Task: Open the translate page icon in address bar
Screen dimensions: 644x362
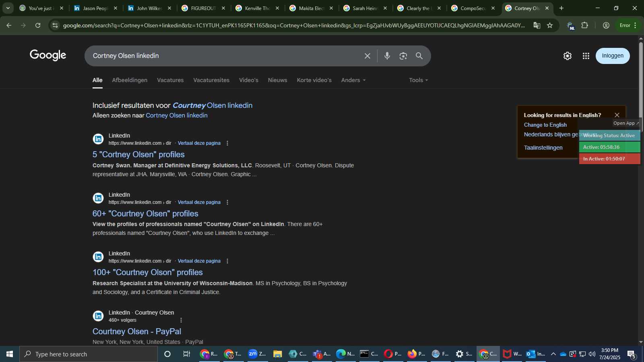Action: (x=537, y=25)
